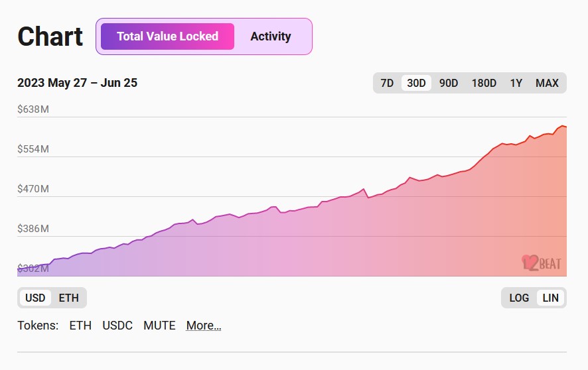This screenshot has height=370, width=588.
Task: Enable LIN scale on chart
Action: click(550, 298)
